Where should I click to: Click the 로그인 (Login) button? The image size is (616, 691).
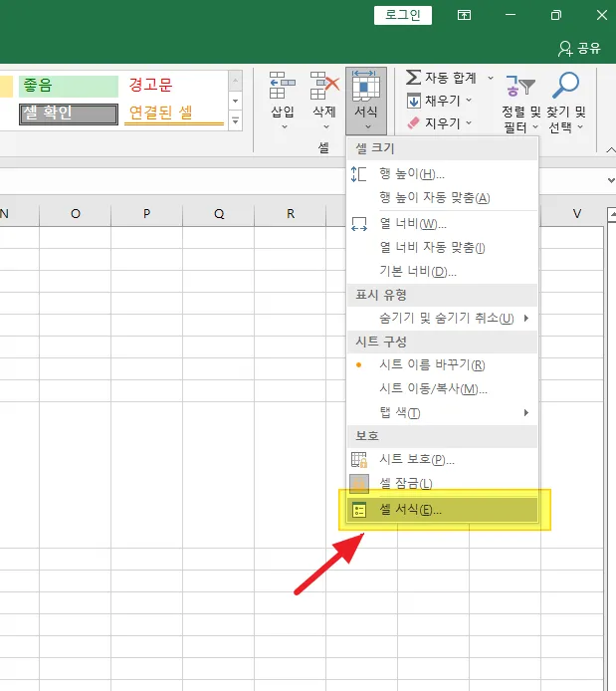[402, 15]
